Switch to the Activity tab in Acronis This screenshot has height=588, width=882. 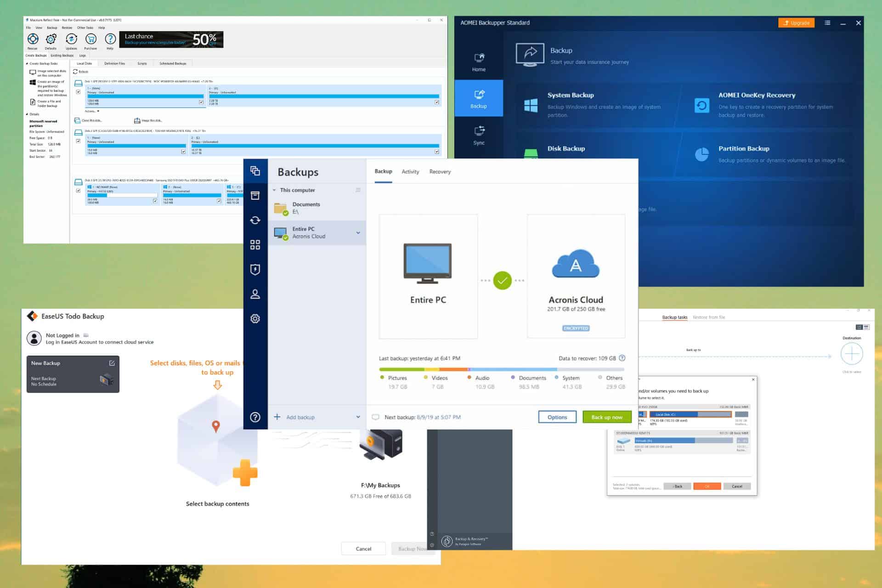tap(410, 171)
